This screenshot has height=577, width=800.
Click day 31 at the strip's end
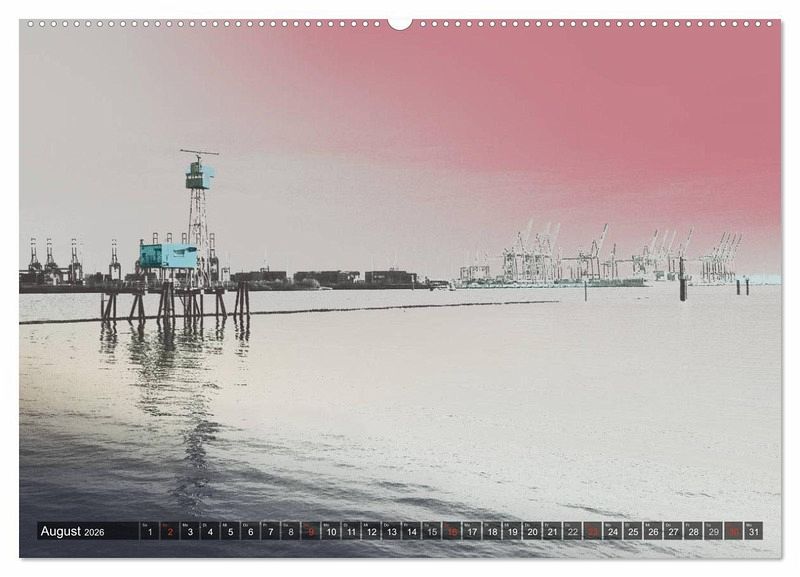pyautogui.click(x=754, y=531)
